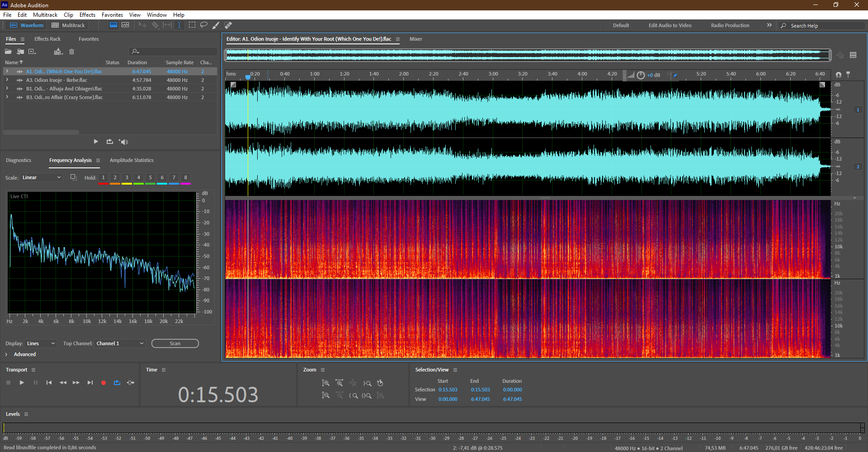
Task: Click the Zoom In Amplitude icon
Action: 325,383
